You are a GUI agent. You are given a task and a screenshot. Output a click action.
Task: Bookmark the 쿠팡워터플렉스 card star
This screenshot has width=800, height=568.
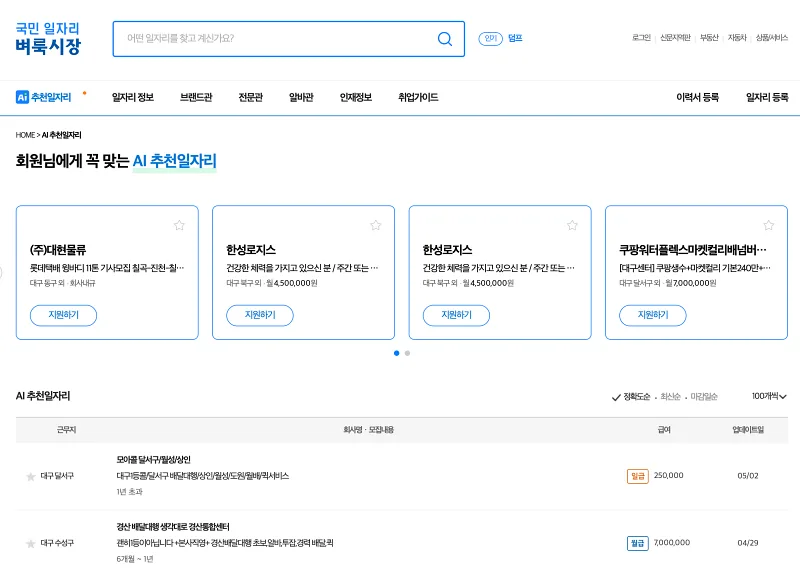[768, 225]
